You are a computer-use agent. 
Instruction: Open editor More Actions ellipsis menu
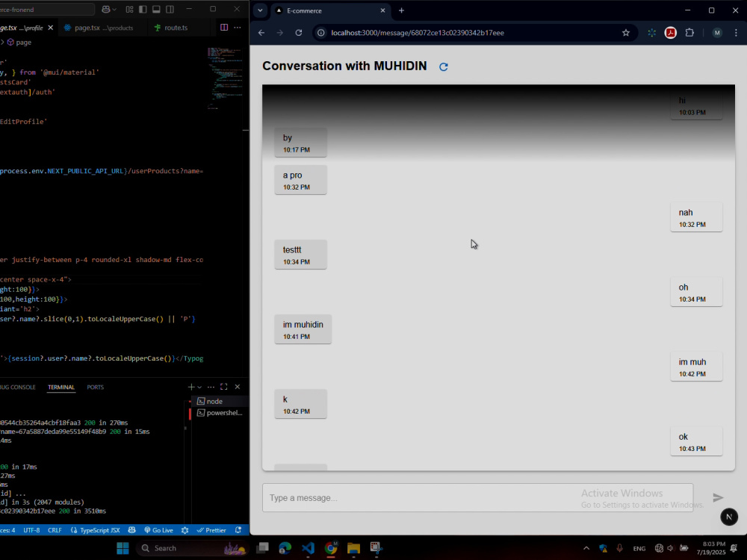click(x=238, y=28)
